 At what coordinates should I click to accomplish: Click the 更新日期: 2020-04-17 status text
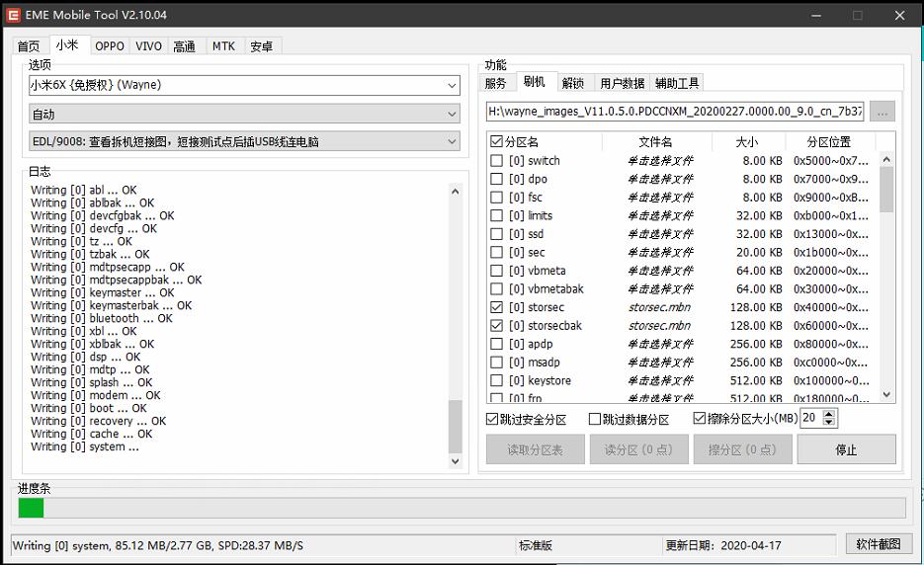[723, 545]
